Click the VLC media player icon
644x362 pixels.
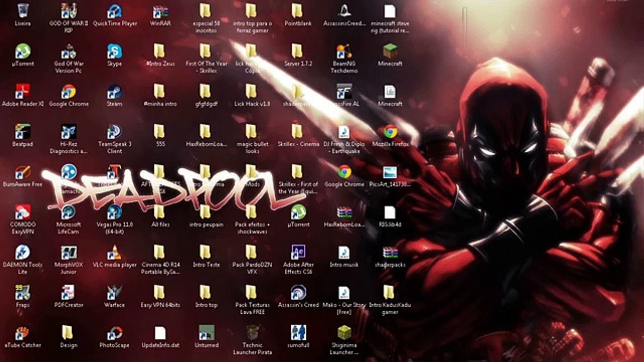(115, 252)
